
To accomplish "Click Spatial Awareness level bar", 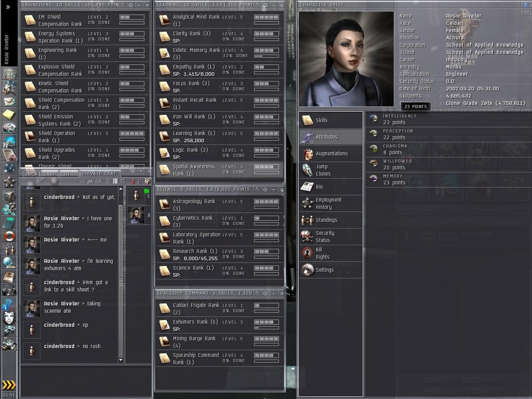I will [x=267, y=167].
